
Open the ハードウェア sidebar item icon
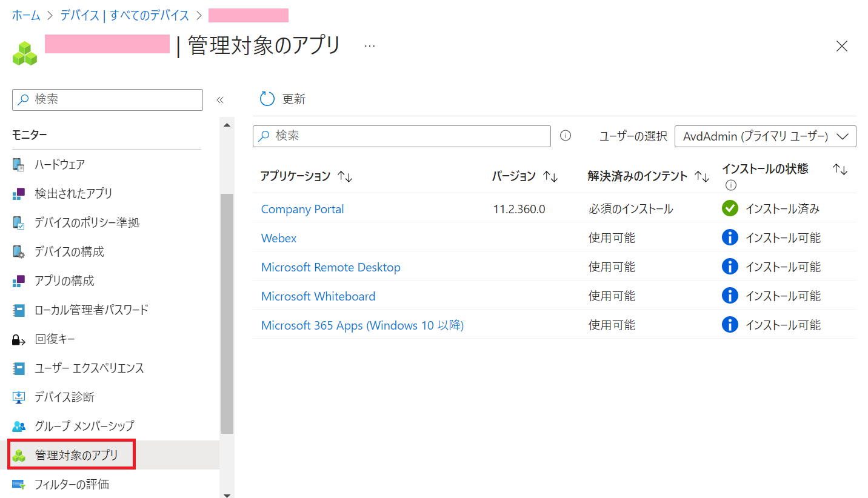pyautogui.click(x=19, y=165)
